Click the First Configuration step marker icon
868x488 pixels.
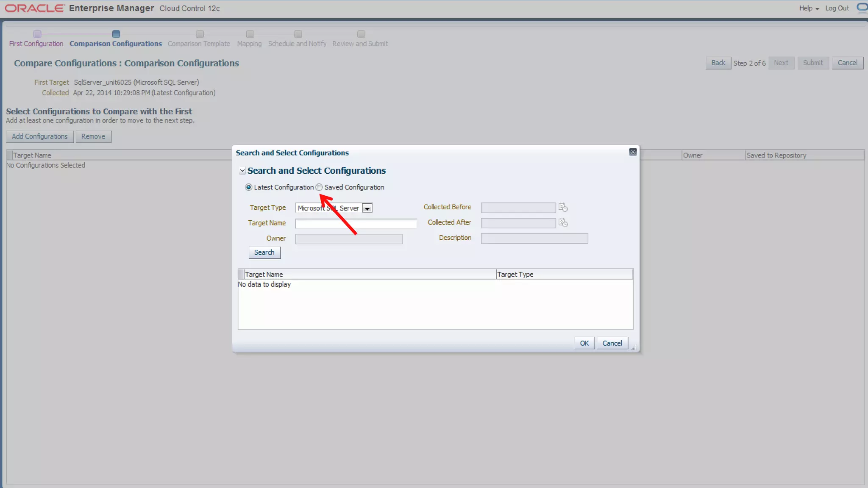click(x=37, y=34)
